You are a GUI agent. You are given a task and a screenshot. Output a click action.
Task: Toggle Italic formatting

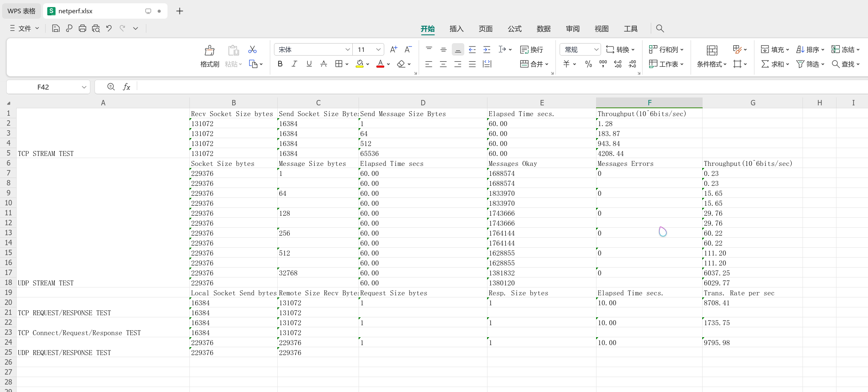294,64
